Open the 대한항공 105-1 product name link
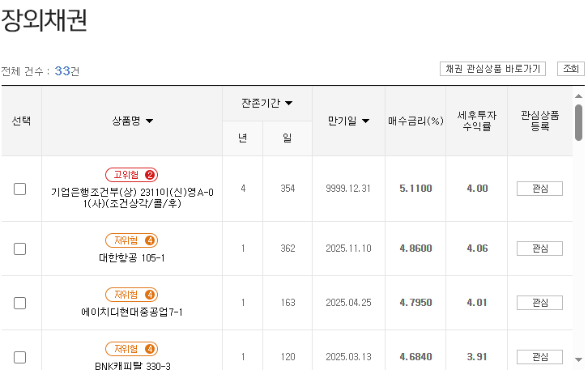This screenshot has width=588, height=374. [131, 258]
